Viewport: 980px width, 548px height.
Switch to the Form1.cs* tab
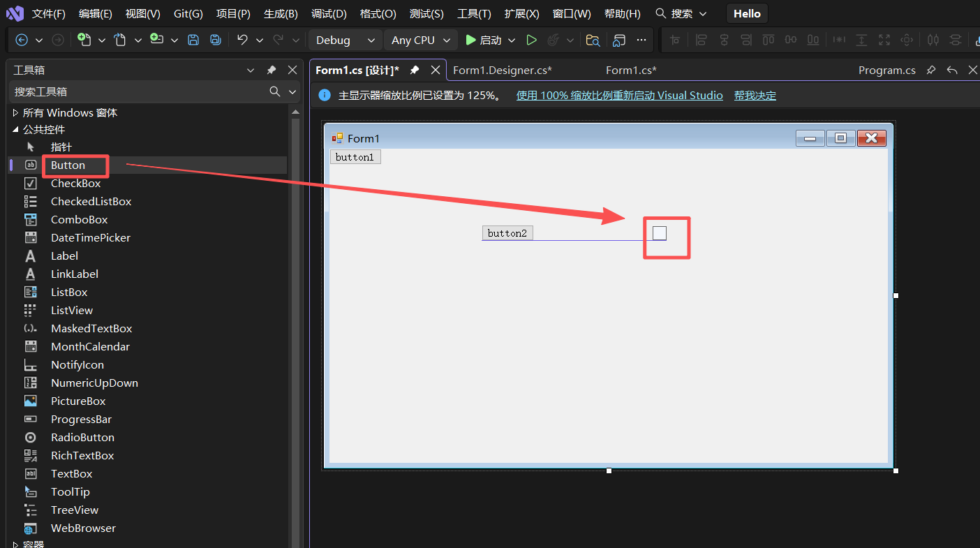click(x=631, y=70)
